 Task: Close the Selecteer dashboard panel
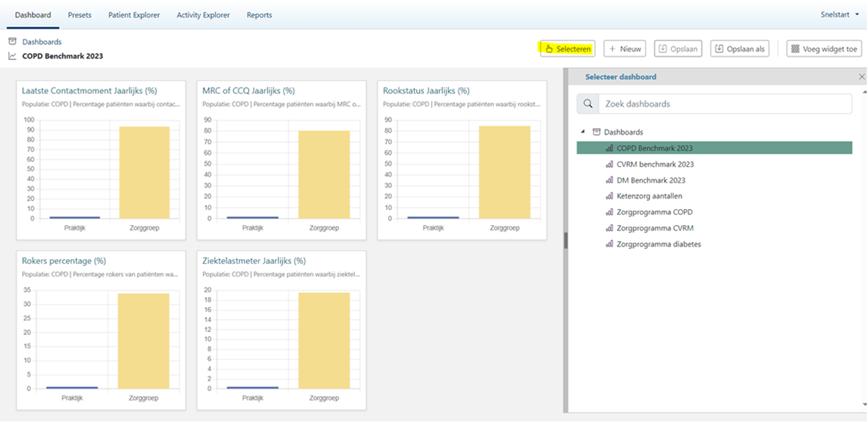point(861,77)
